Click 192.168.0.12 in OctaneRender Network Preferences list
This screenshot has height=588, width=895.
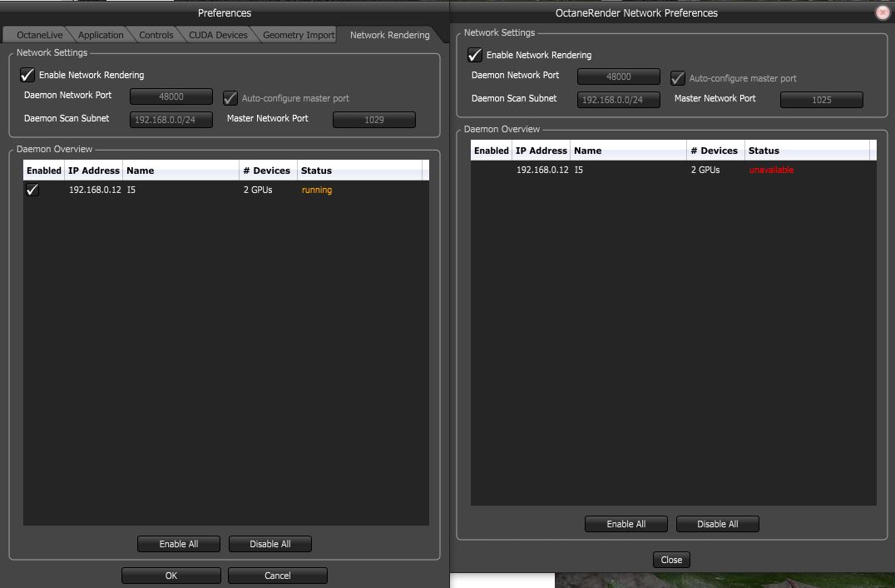coord(542,170)
